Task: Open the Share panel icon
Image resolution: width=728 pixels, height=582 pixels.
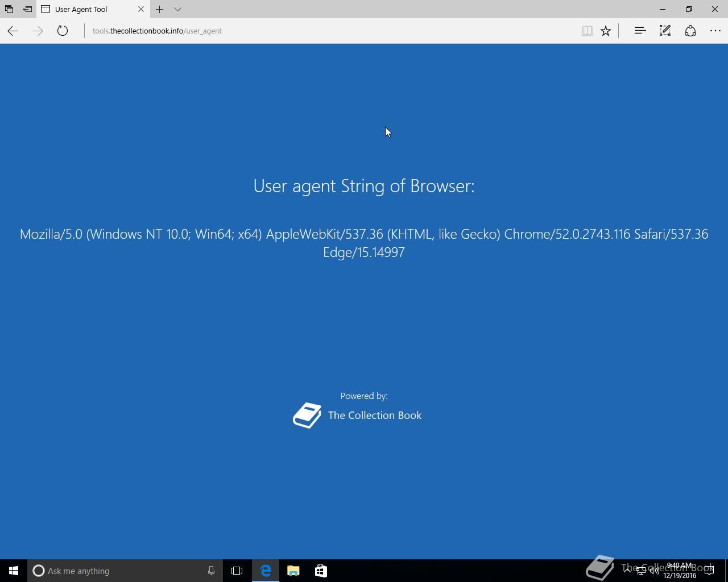Action: [690, 31]
